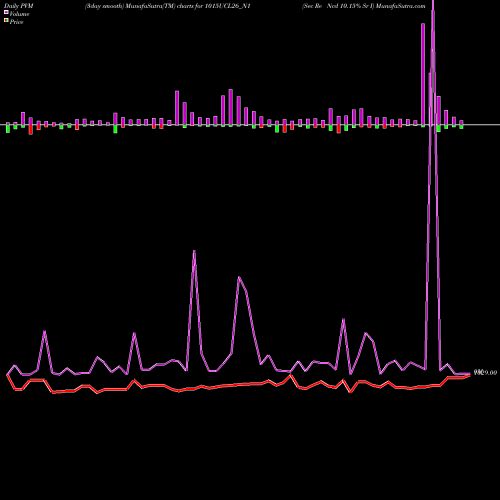Click the price value label ending in 9.00
The image size is (500, 500).
pos(485,373)
